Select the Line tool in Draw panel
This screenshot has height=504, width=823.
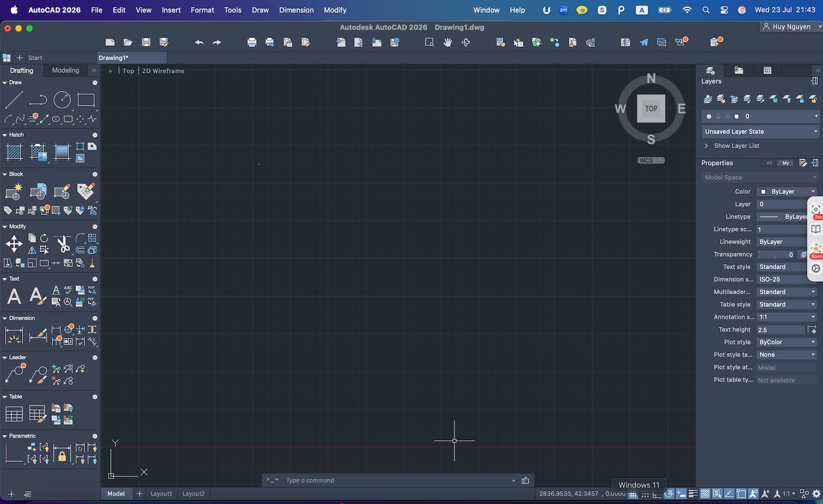[14, 100]
